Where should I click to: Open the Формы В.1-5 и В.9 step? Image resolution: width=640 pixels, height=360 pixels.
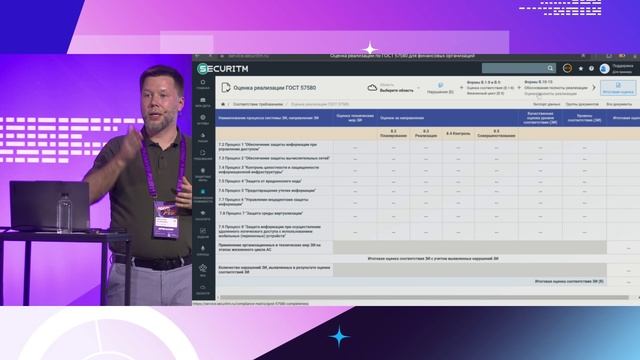point(490,87)
